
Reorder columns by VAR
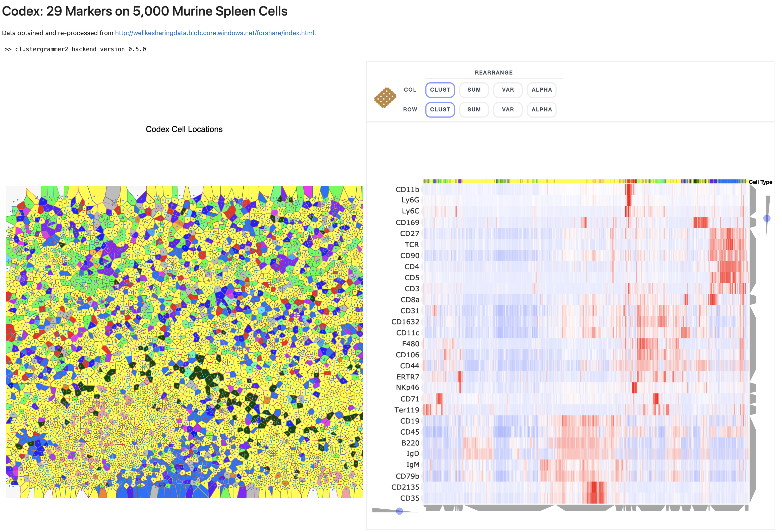click(x=508, y=90)
